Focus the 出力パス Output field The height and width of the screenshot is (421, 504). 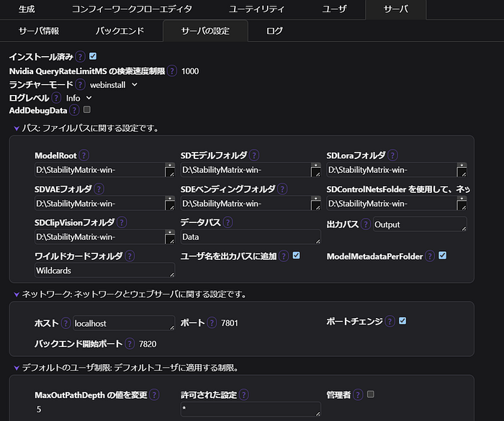(x=420, y=224)
